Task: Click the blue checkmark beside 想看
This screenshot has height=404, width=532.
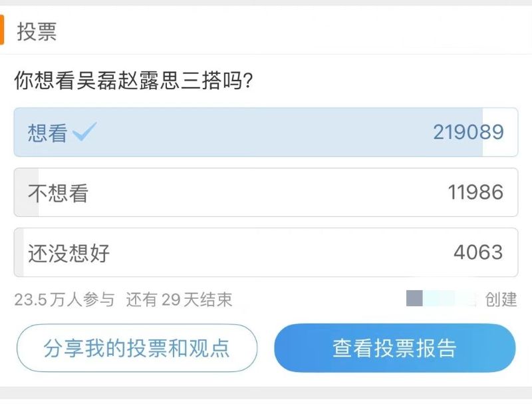Action: (x=85, y=132)
